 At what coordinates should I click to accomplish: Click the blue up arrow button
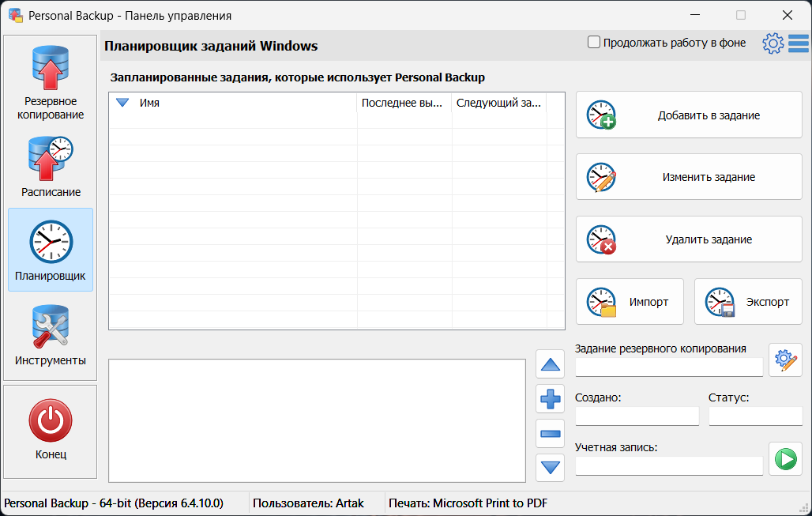click(550, 364)
